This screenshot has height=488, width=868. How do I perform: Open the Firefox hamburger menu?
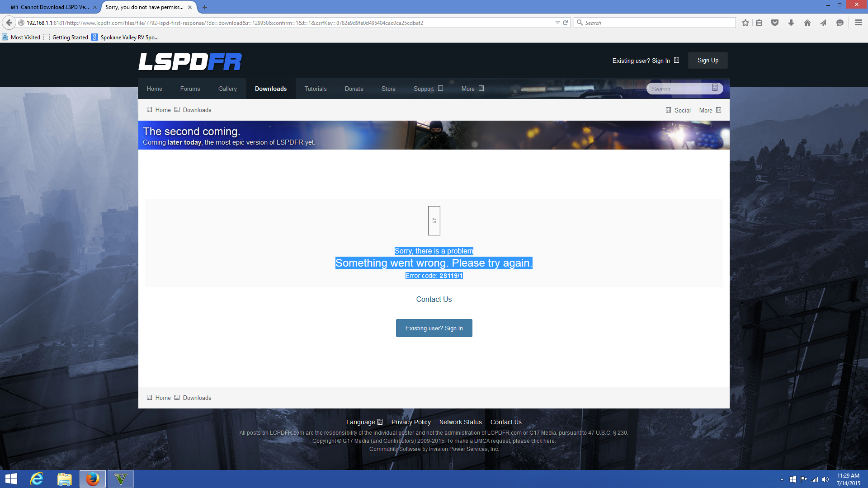tap(859, 23)
